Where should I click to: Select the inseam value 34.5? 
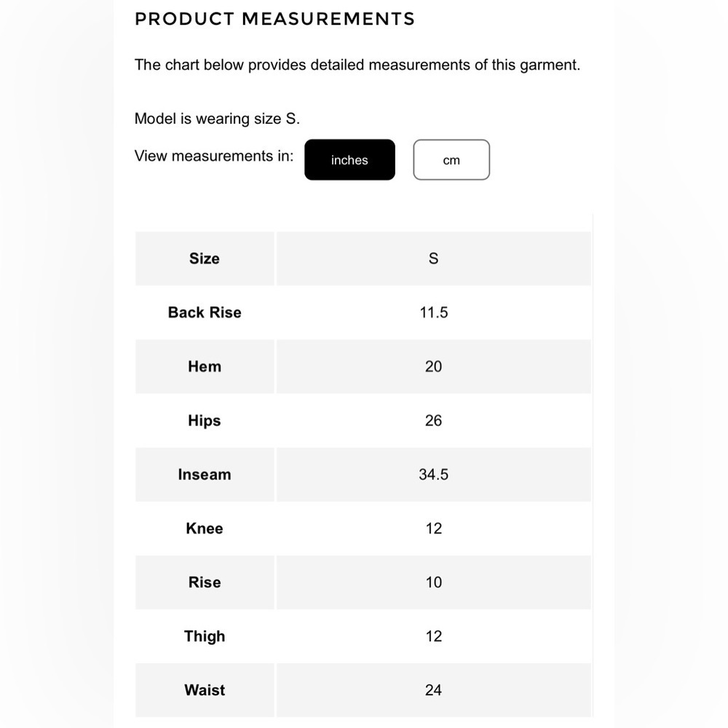pyautogui.click(x=434, y=475)
